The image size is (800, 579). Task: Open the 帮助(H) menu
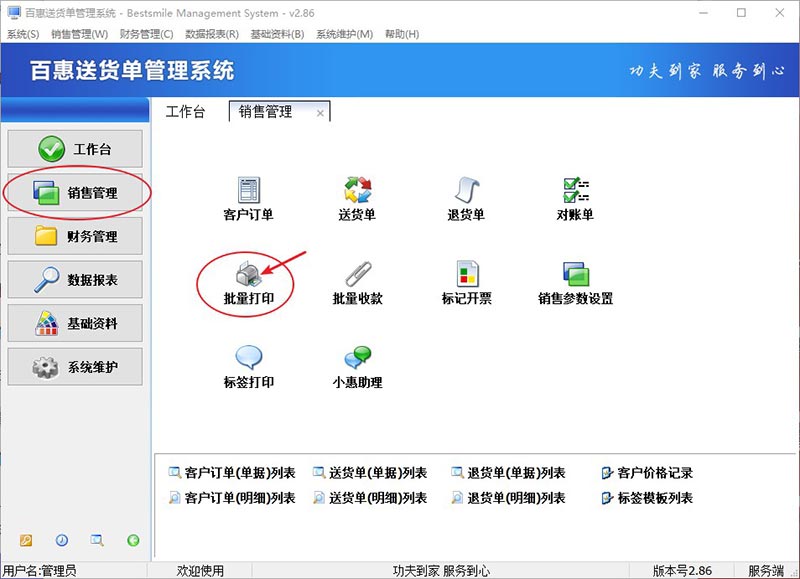(402, 34)
